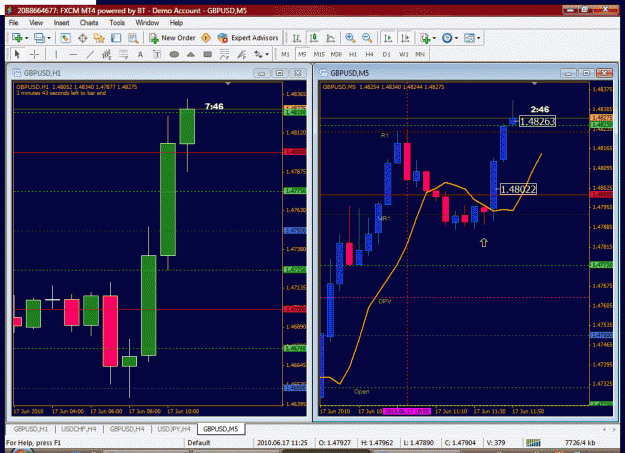The image size is (625, 453).
Task: Select the Fibonacci Retracement tool
Action: pos(124,54)
